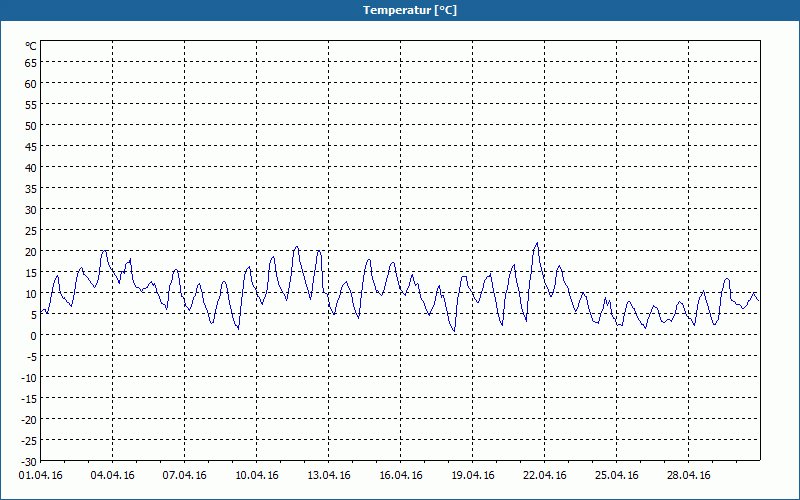Click the 10 y-axis label

31,293
